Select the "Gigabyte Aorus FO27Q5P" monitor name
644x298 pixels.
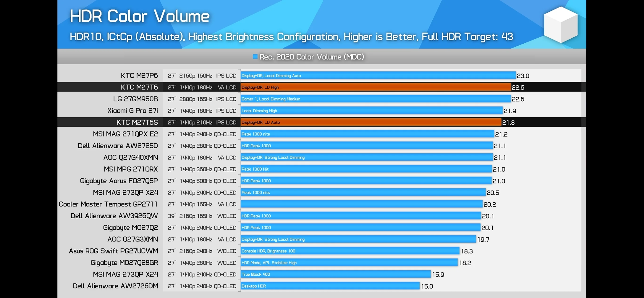pos(119,181)
